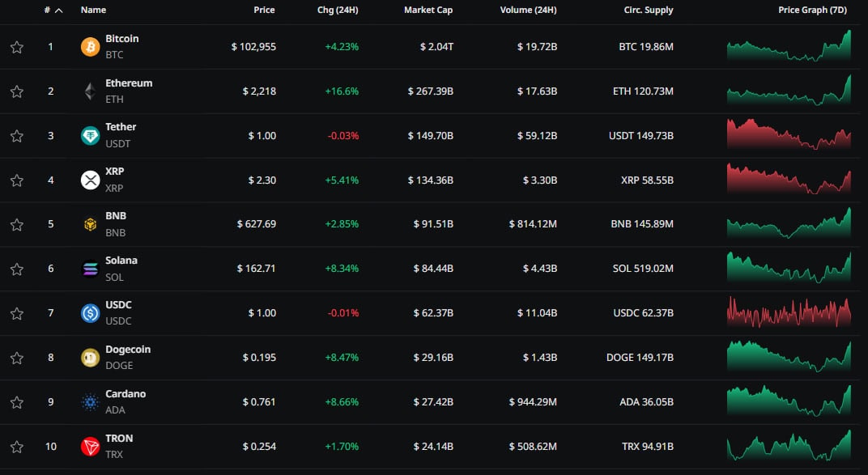Sort table by Chg (24H) column

338,11
